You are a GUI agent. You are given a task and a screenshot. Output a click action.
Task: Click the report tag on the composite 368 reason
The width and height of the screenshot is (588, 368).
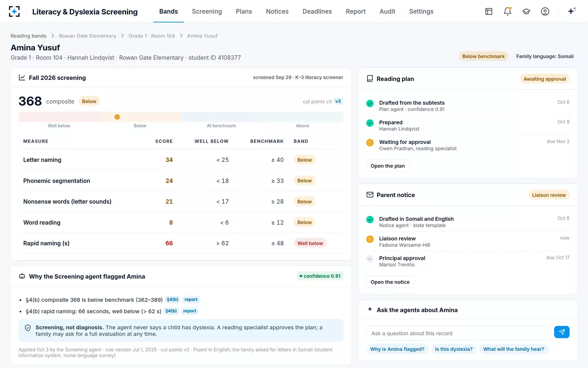pyautogui.click(x=191, y=300)
